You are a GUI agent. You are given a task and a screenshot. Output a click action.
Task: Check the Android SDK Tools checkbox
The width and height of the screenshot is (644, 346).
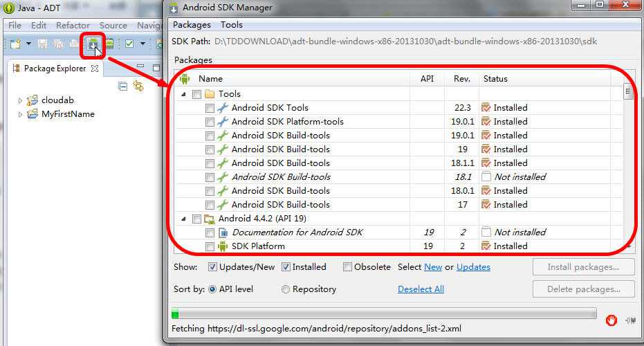[210, 108]
